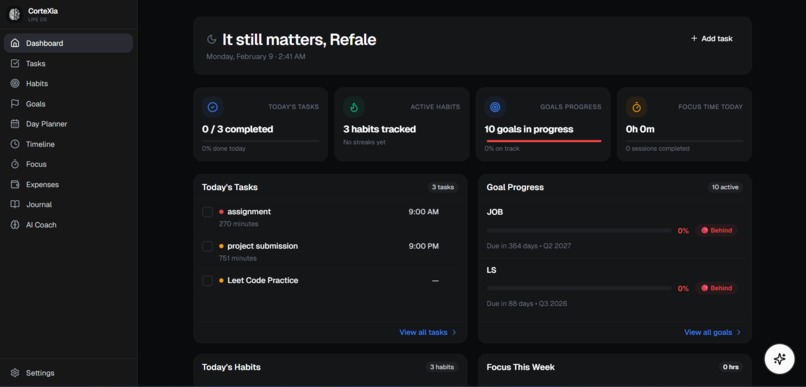Click the AI Coach icon in sidebar
This screenshot has height=387, width=806.
(x=15, y=225)
